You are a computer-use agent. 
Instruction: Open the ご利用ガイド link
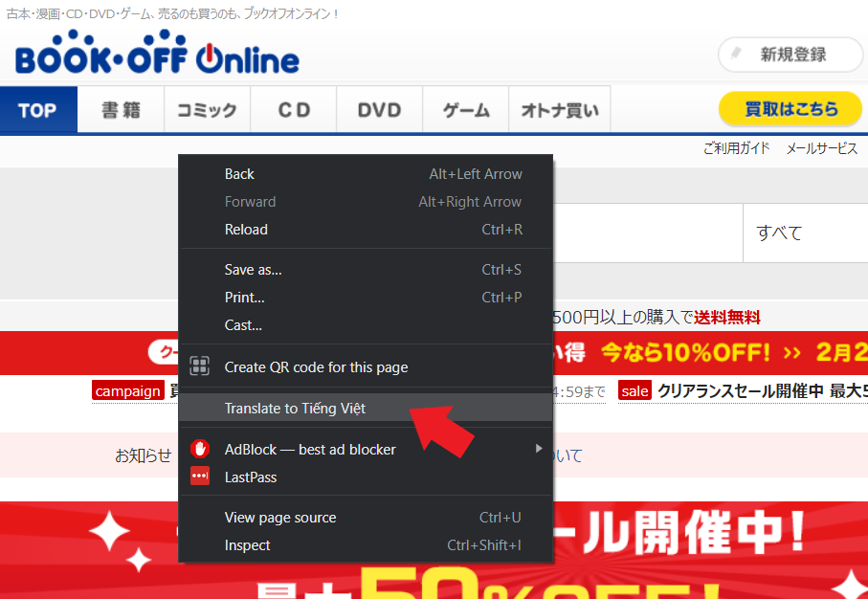[x=736, y=147]
